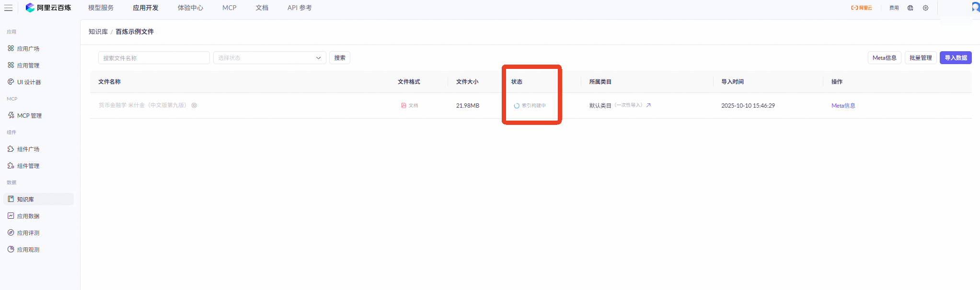Screen dimensions: 980x290
Task: Open 体验中心 in top navigation
Action: pyautogui.click(x=190, y=8)
